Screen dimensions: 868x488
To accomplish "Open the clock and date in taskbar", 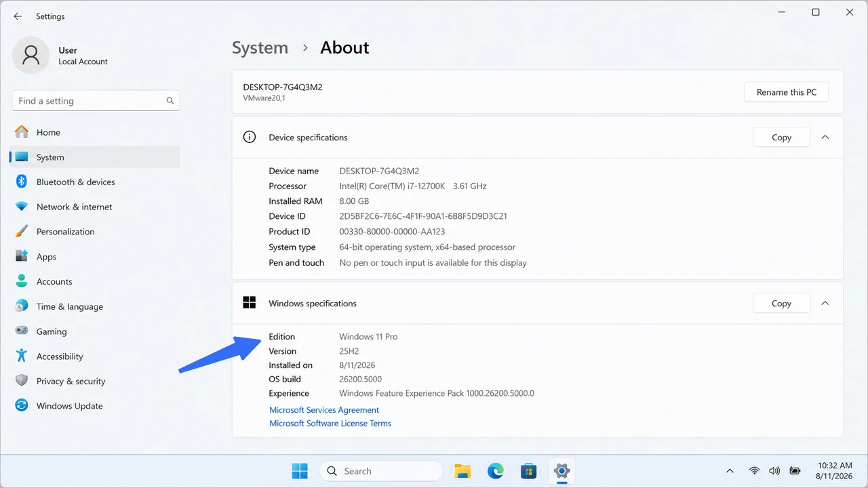I will point(835,471).
